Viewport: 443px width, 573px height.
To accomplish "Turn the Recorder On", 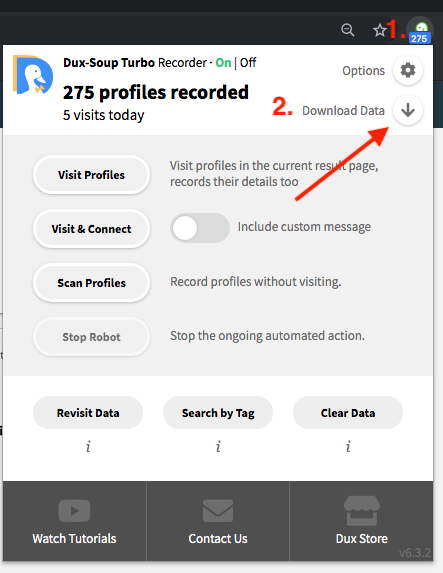I will pos(223,62).
